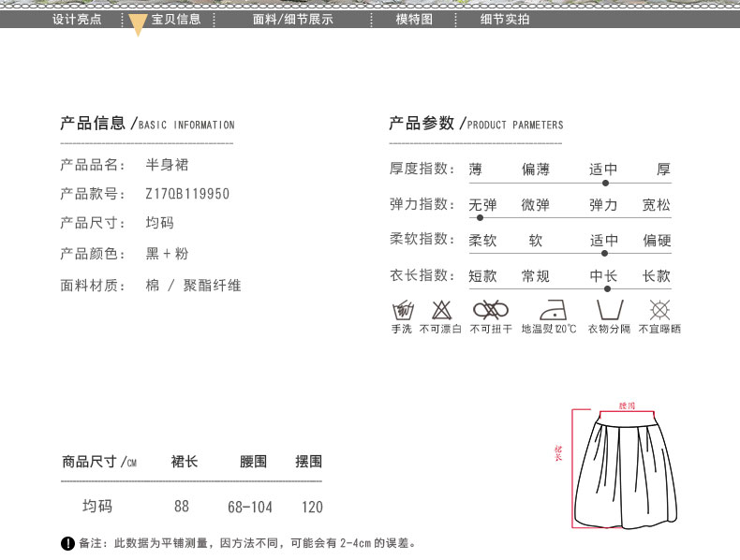Click the 厚度指数 slider dot

pyautogui.click(x=605, y=183)
